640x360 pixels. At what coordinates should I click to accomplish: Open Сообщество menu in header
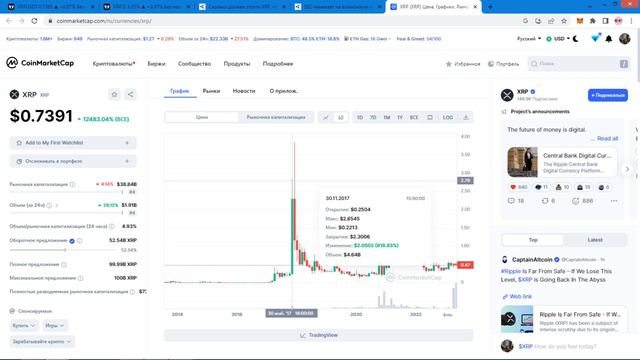click(194, 64)
